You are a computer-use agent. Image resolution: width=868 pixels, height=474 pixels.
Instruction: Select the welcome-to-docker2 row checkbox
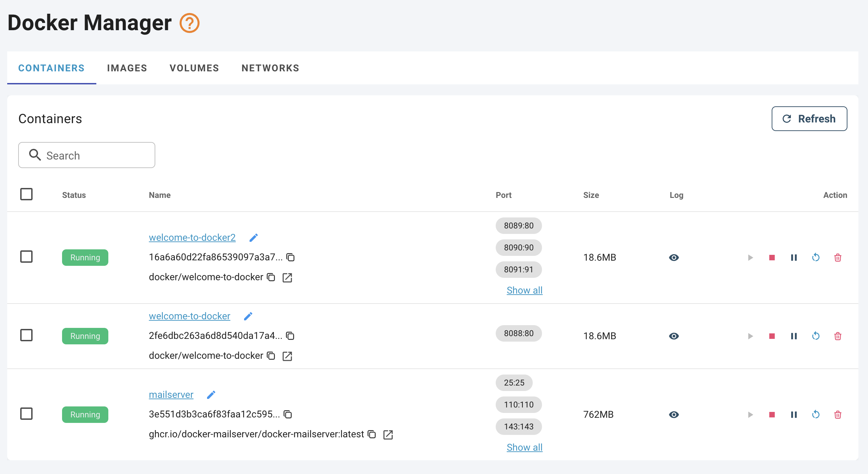[26, 257]
